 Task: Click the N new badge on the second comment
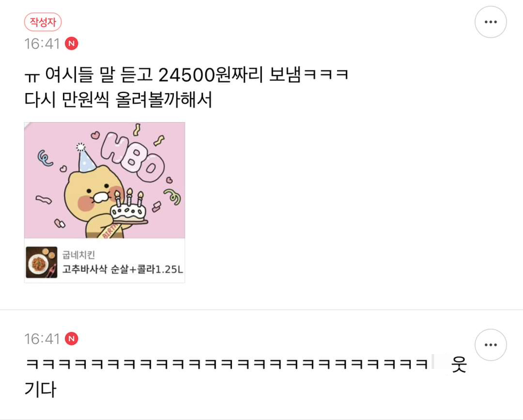pos(72,339)
